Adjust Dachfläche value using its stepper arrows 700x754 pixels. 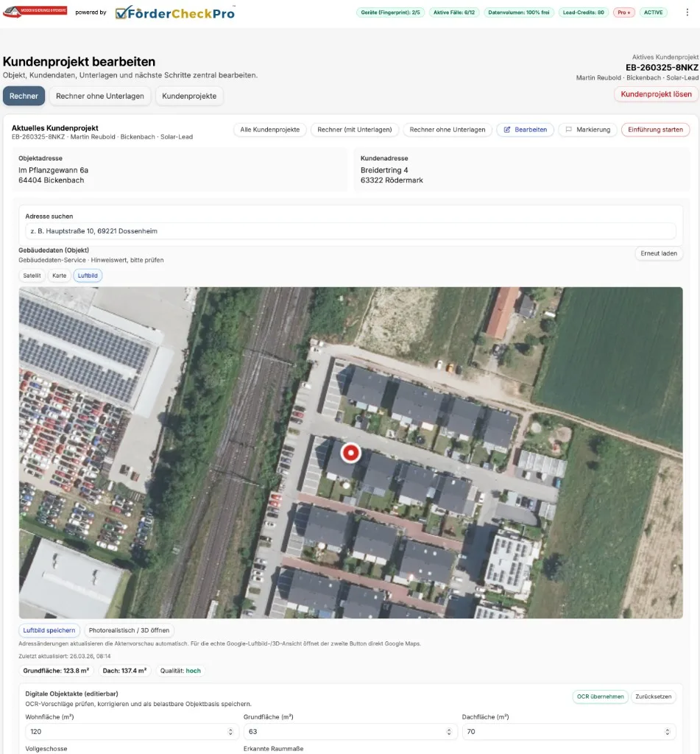coord(667,732)
